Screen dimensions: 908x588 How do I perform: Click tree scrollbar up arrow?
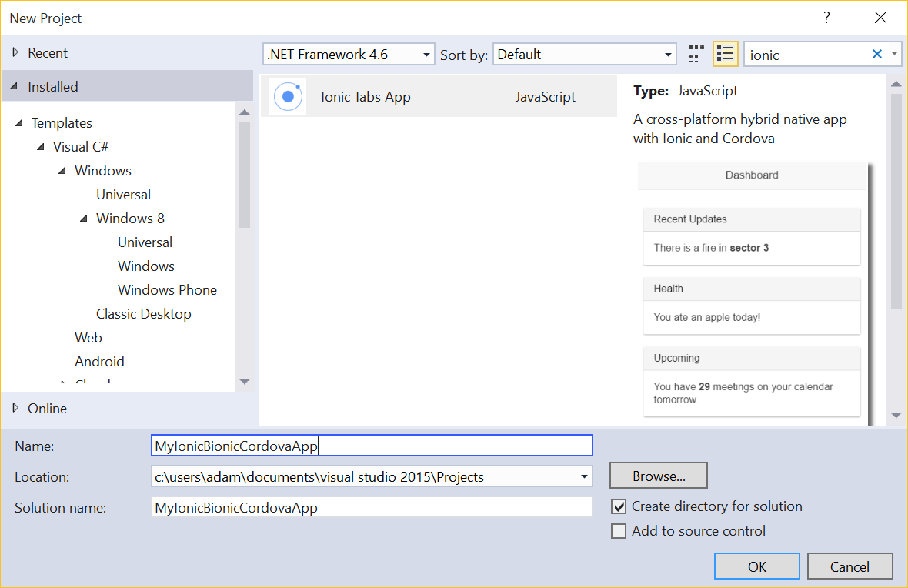click(x=245, y=112)
